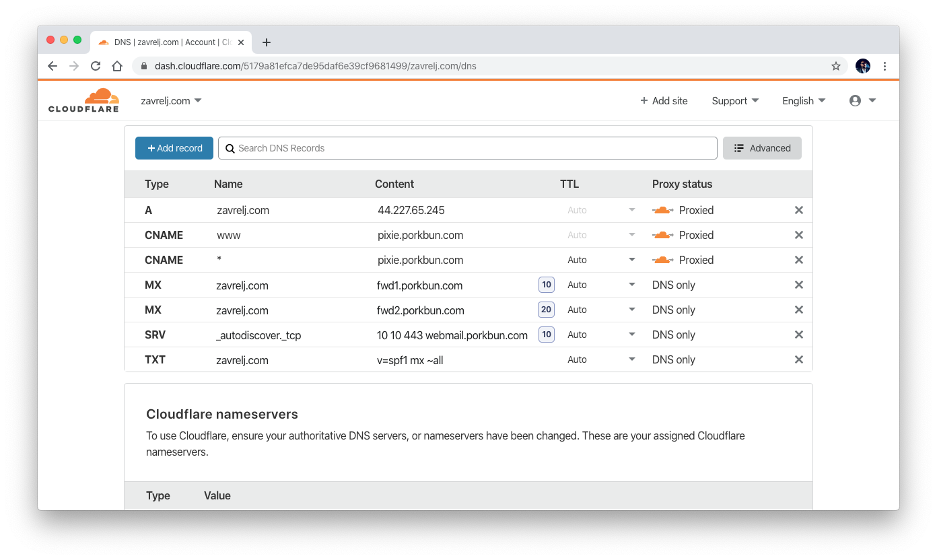
Task: Click the Add record button
Action: [x=174, y=148]
